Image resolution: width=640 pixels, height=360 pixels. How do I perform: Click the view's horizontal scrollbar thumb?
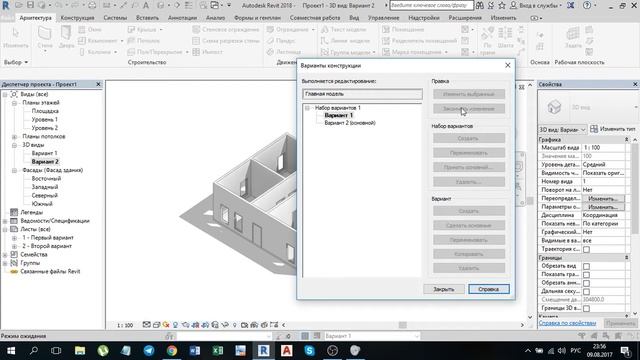click(402, 325)
